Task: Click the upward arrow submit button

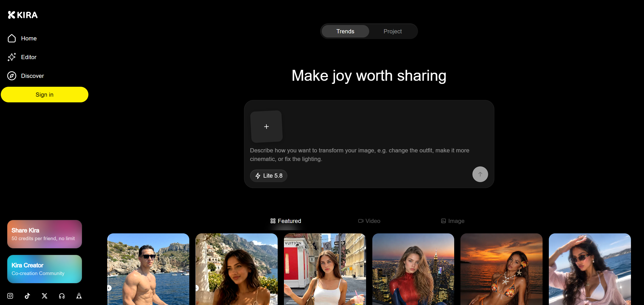Action: 480,174
